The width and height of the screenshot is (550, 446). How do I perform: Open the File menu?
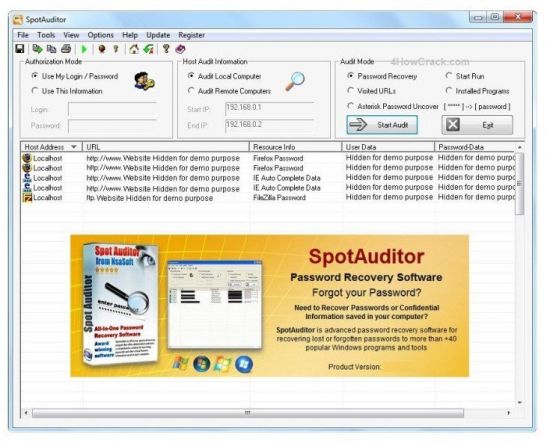(23, 35)
